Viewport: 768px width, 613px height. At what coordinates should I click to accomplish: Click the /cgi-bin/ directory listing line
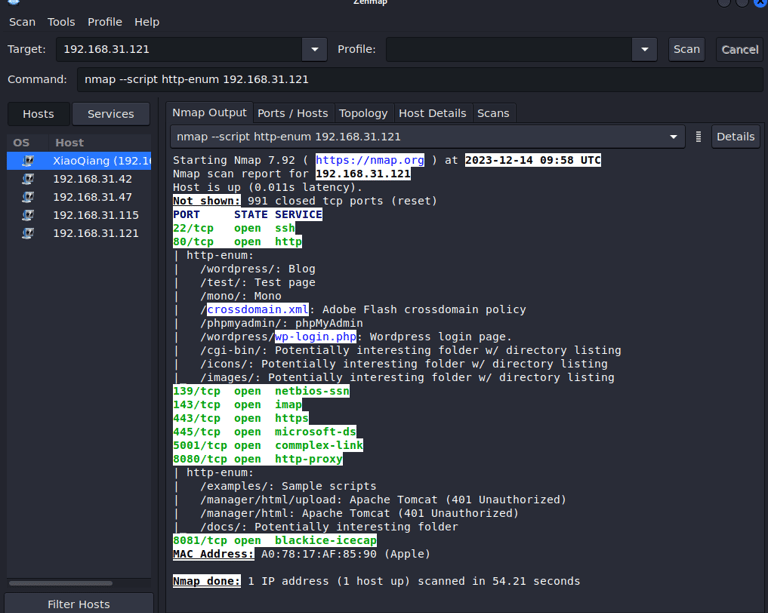410,350
